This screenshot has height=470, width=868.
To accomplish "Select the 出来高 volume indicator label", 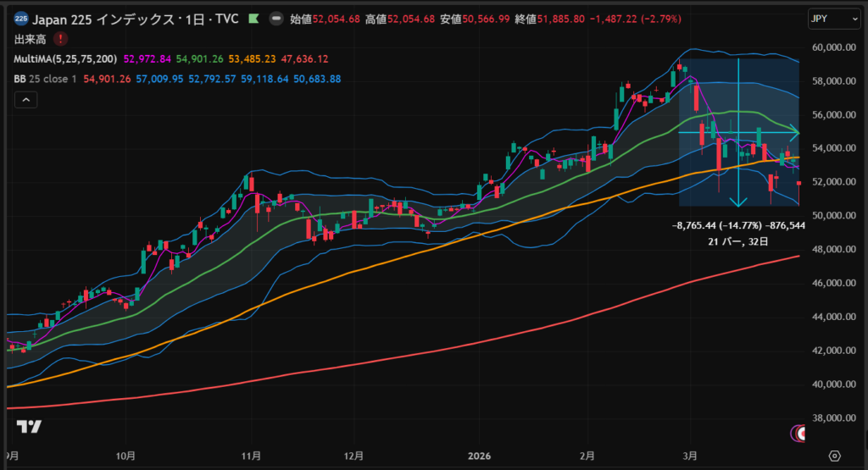I will (31, 39).
